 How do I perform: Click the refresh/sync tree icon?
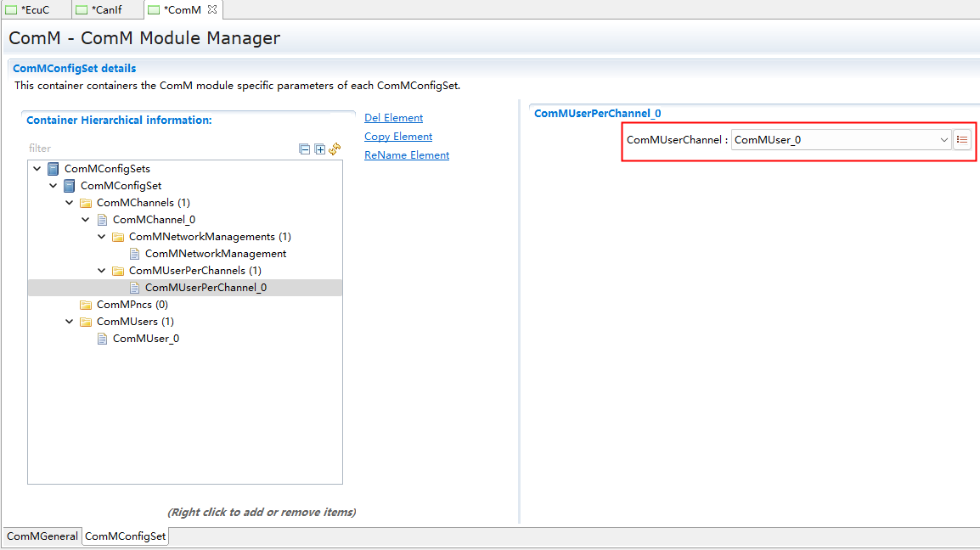[x=335, y=149]
